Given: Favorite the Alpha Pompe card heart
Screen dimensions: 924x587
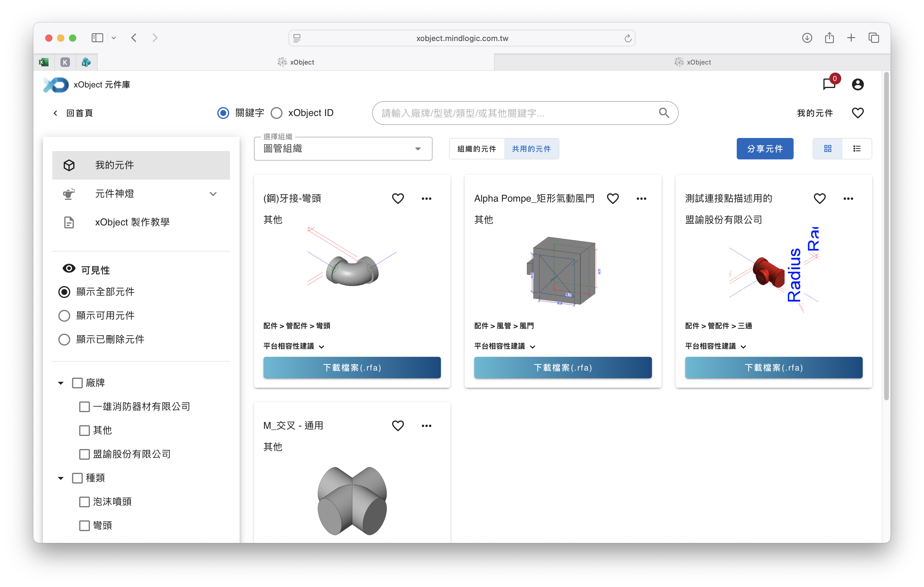Looking at the screenshot, I should coord(613,199).
